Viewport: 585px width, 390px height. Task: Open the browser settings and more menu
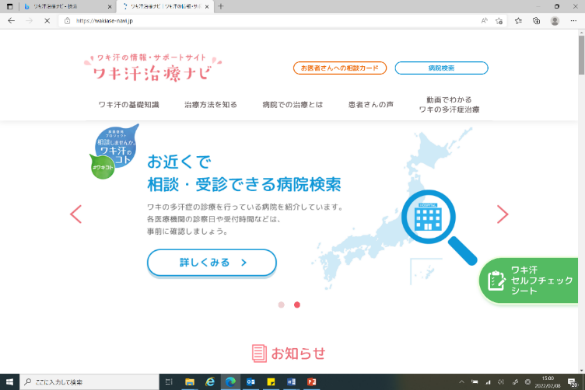pyautogui.click(x=573, y=21)
